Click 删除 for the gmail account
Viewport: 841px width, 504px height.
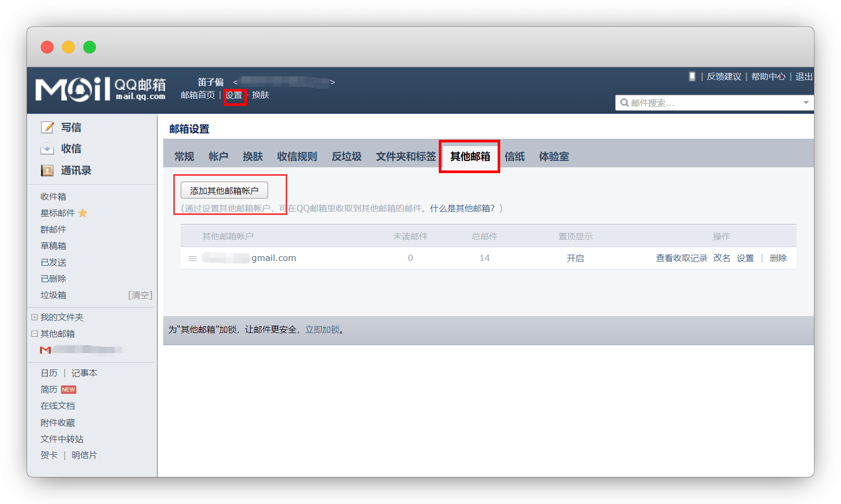coord(778,258)
